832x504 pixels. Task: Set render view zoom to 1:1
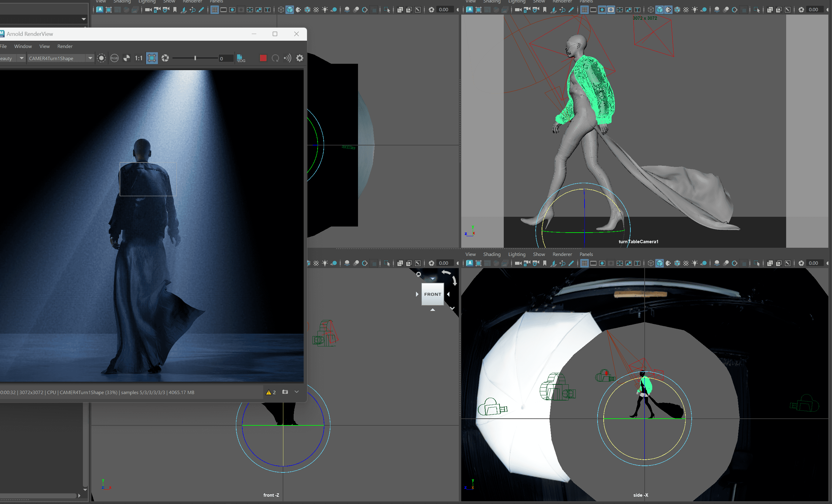point(138,58)
